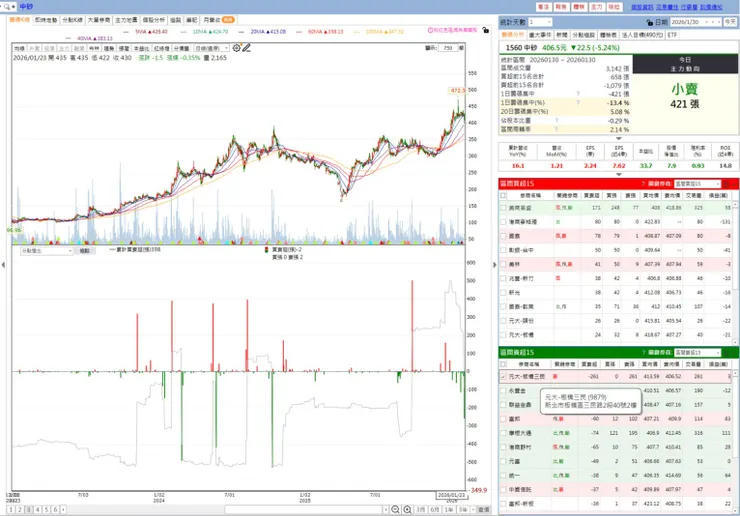Check the select-all box in the sell table header

504,364
